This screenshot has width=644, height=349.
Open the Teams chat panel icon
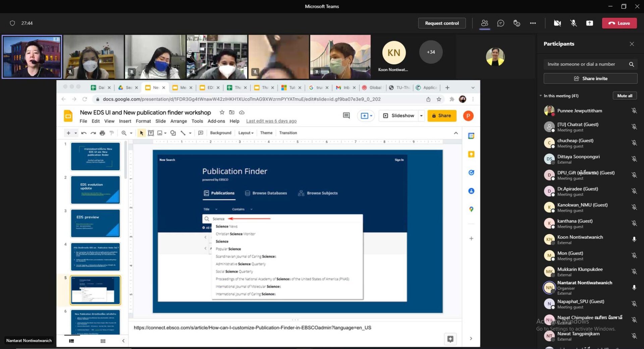500,23
